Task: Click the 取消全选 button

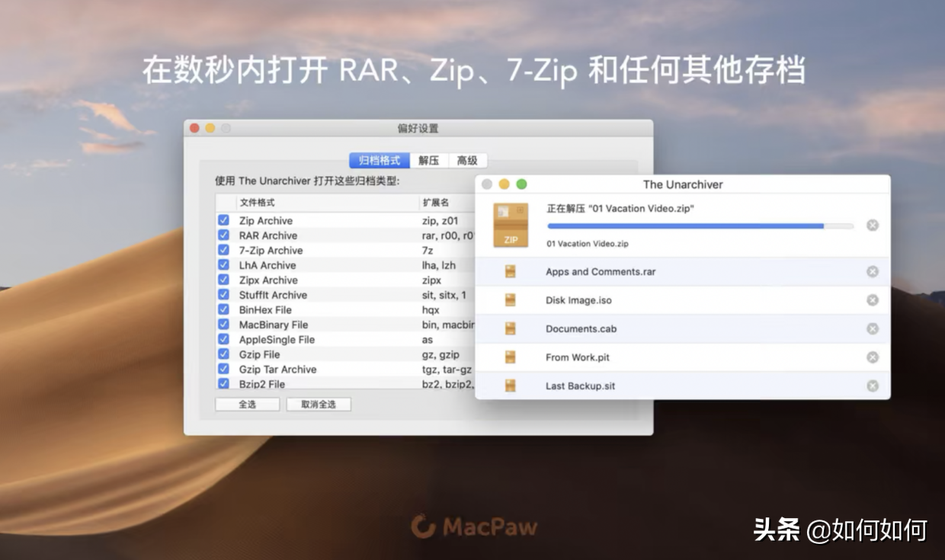Action: [x=319, y=405]
